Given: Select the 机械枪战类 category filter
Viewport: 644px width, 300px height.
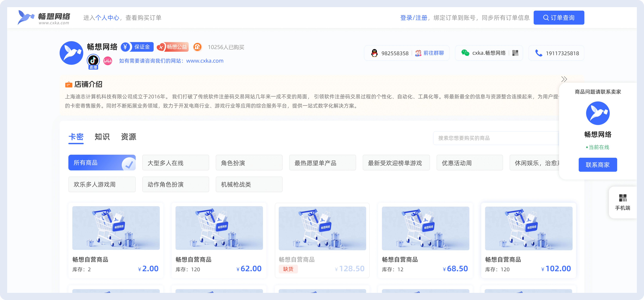Looking at the screenshot, I should pos(249,184).
